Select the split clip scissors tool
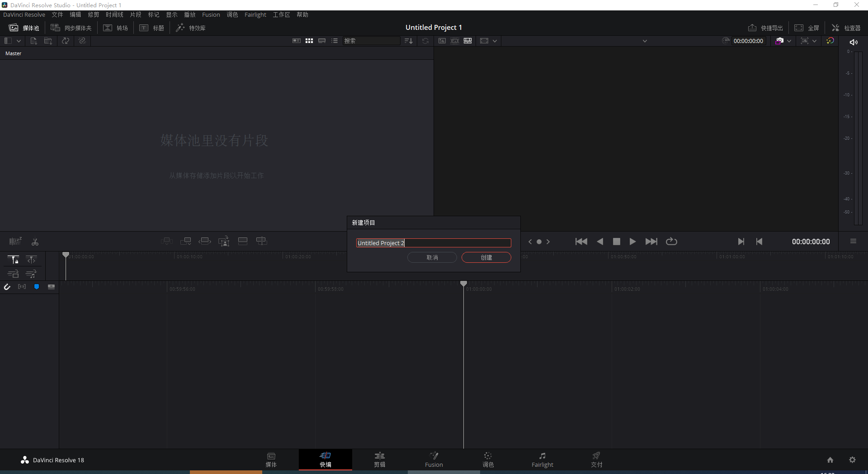The width and height of the screenshot is (868, 474). click(x=35, y=242)
